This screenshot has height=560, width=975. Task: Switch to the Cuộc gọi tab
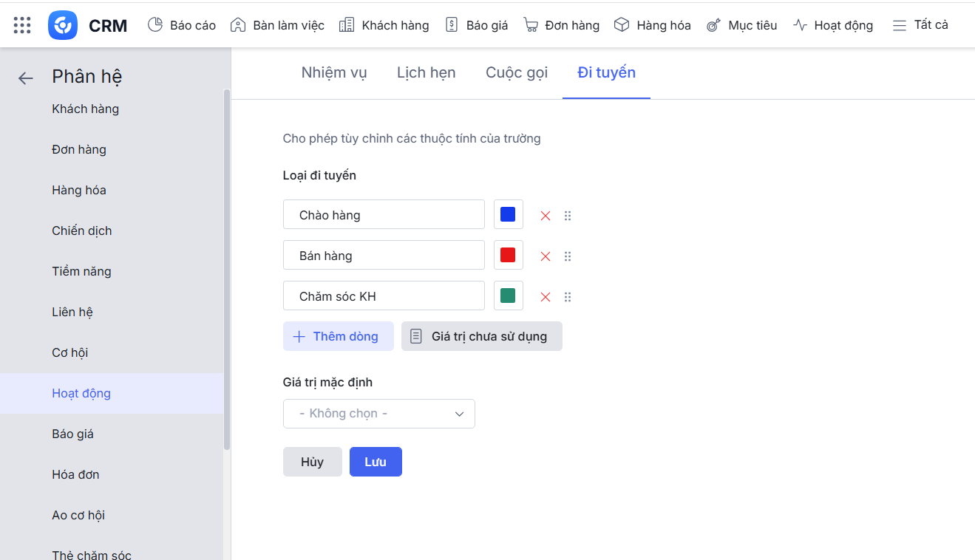(517, 72)
